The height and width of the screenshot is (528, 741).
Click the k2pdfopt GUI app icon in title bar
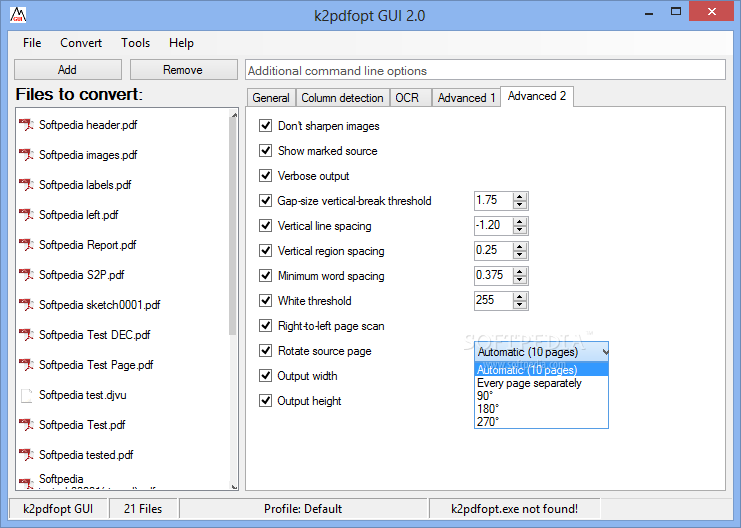[x=18, y=15]
